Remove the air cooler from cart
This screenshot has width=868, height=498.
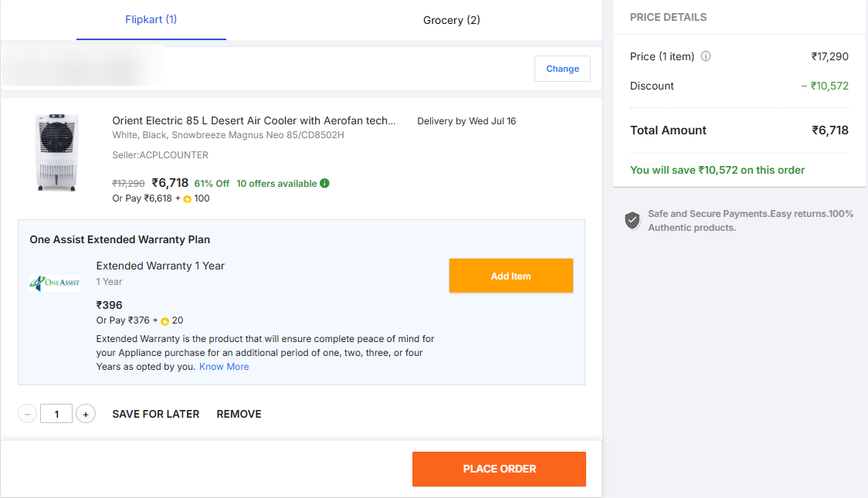(239, 415)
